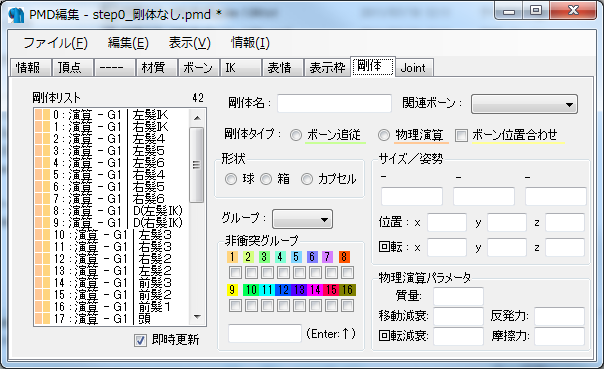Select list row 1 右髪IK
The height and width of the screenshot is (369, 604).
[x=111, y=127]
